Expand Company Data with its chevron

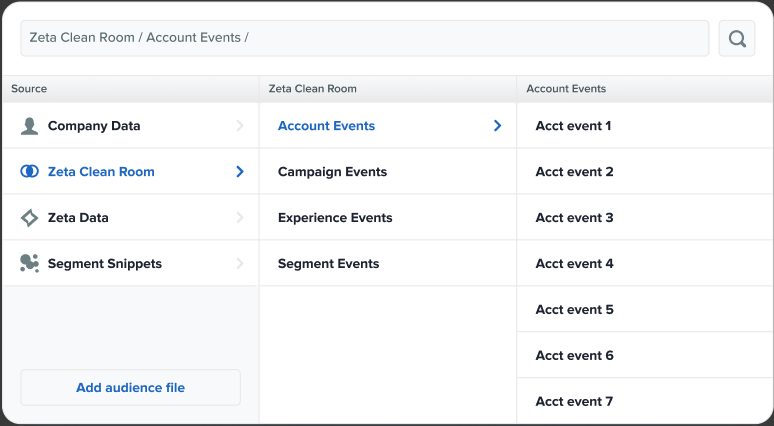240,126
